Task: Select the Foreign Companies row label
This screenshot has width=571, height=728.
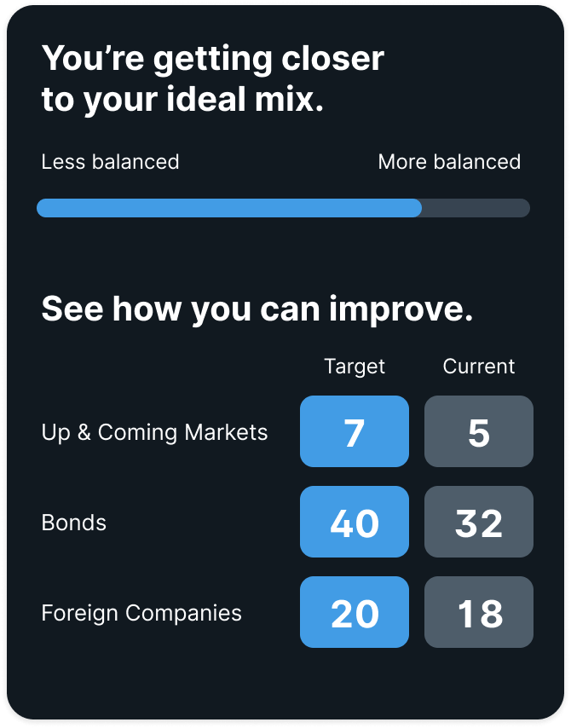Action: click(x=141, y=613)
